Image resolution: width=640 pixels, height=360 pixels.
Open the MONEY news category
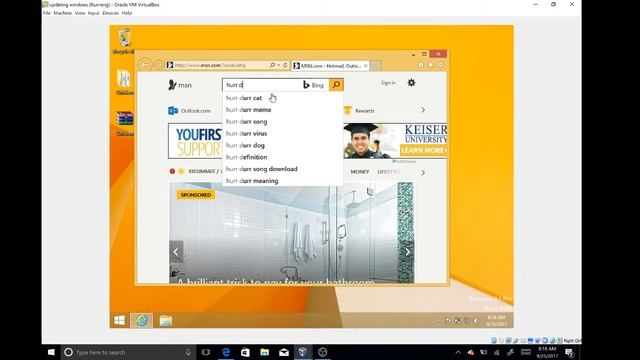pos(360,172)
